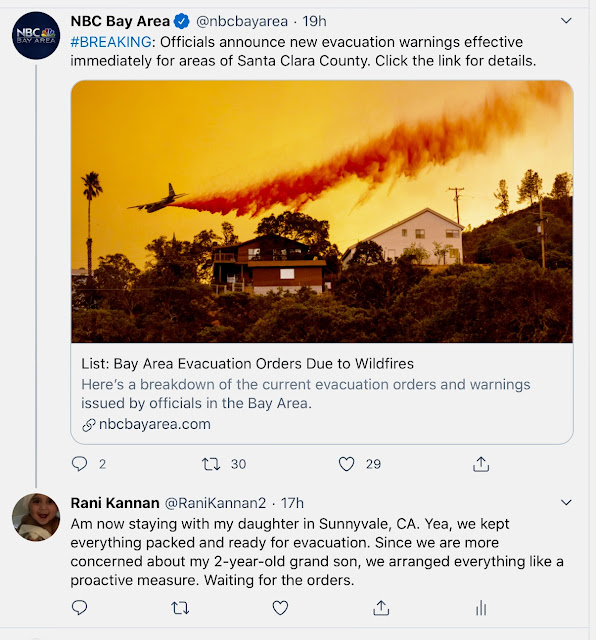Reply to Rani Kannan's tweet
This screenshot has height=640, width=596.
pyautogui.click(x=79, y=608)
